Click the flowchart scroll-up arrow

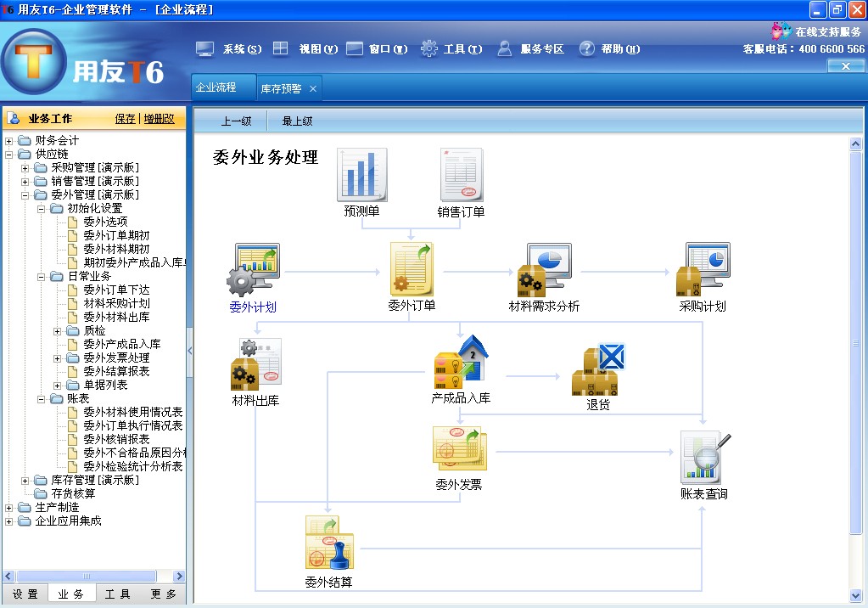coord(855,144)
